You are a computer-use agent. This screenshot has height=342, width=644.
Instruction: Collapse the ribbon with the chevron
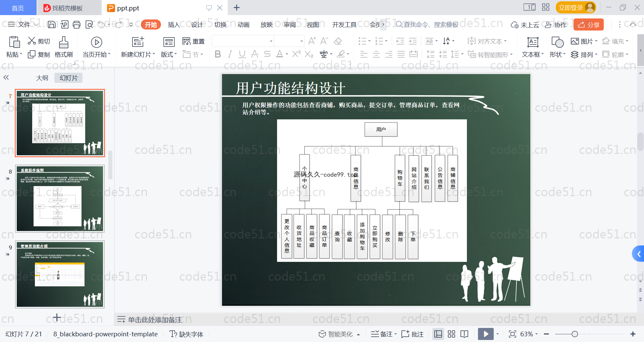click(633, 24)
